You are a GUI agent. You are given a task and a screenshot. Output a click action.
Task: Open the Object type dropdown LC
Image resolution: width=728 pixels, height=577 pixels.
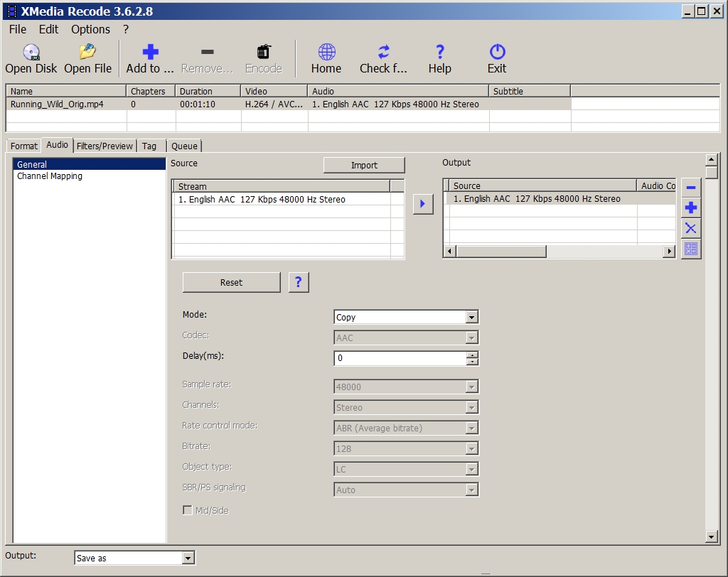[x=471, y=469]
